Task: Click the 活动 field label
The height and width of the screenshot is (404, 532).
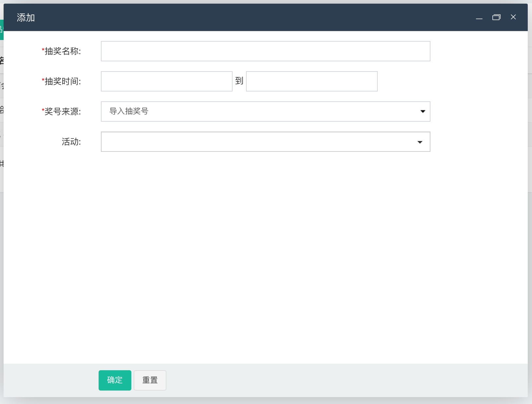Action: 71,142
